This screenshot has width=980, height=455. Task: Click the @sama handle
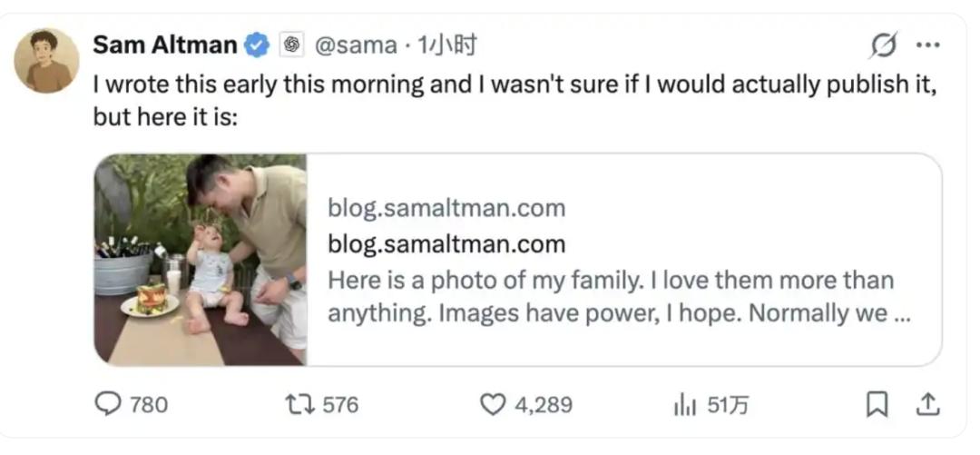356,44
